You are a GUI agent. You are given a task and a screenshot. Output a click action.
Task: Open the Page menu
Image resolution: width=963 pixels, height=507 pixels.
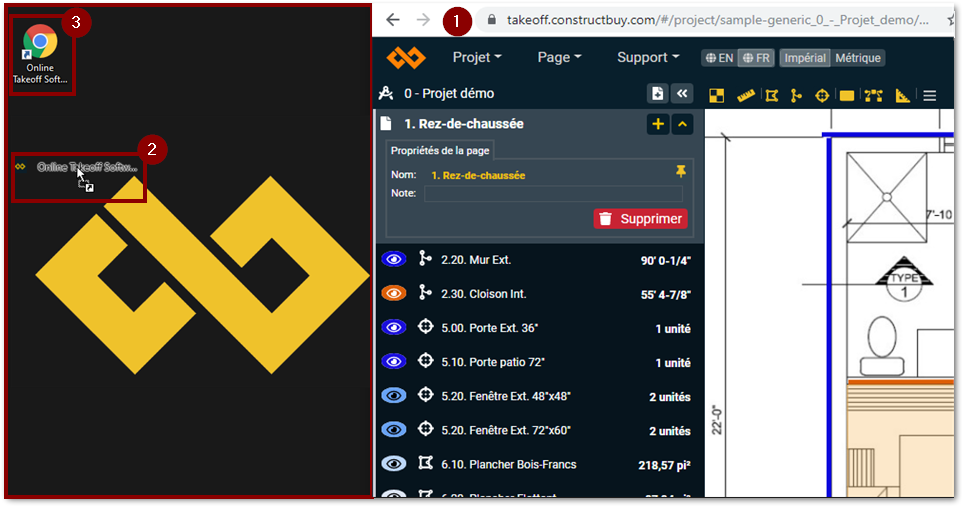[559, 58]
